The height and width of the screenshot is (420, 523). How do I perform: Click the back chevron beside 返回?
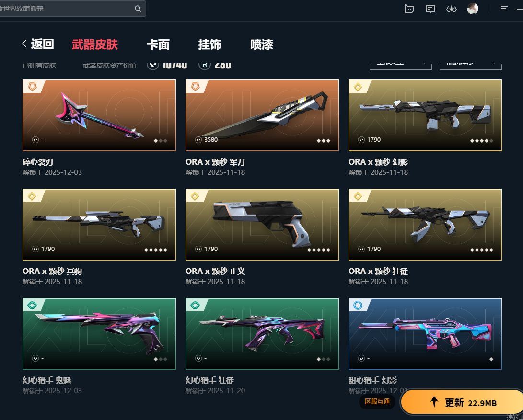(x=24, y=44)
